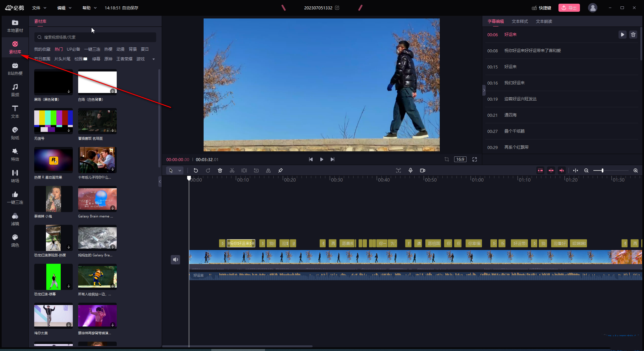Click the red 导出 export button
The width and height of the screenshot is (644, 351).
[x=569, y=8]
